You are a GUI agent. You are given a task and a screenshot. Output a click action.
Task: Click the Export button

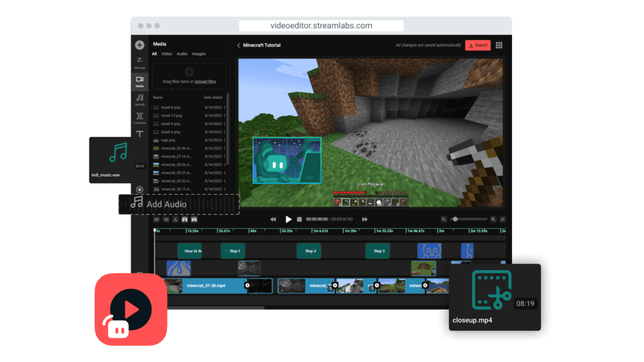pos(478,45)
